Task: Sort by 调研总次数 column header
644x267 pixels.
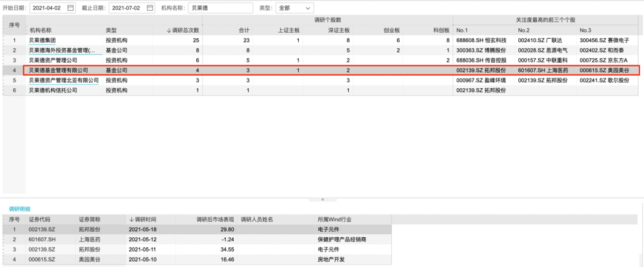Action: [183, 30]
